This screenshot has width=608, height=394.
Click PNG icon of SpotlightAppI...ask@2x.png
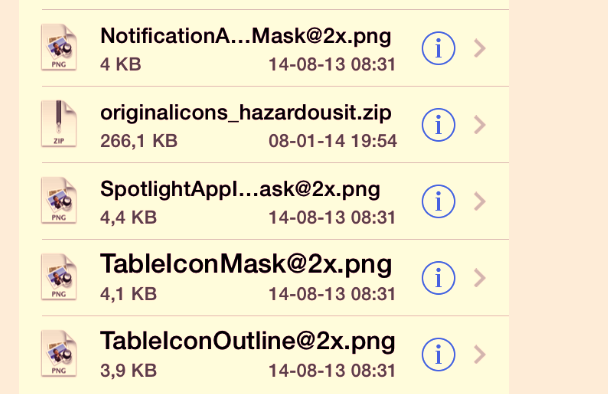pyautogui.click(x=59, y=200)
